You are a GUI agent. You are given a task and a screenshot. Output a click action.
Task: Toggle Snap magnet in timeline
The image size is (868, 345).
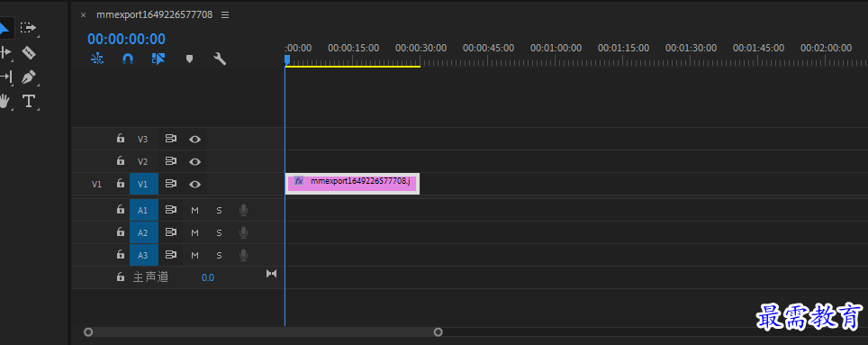[128, 59]
